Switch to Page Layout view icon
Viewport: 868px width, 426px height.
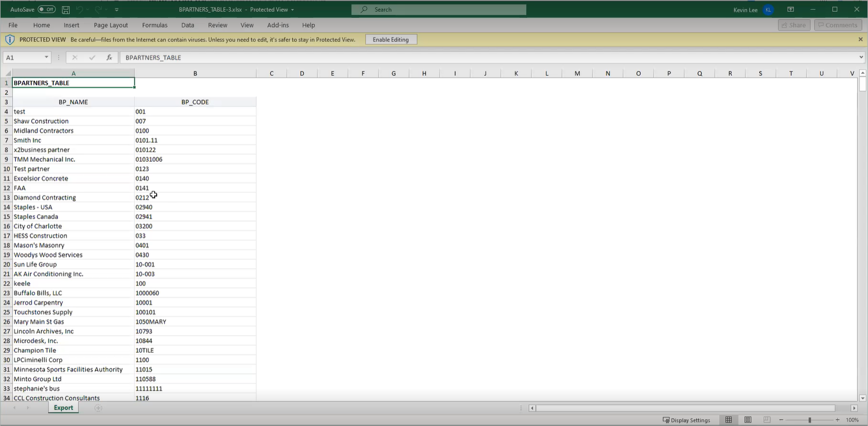[748, 420]
